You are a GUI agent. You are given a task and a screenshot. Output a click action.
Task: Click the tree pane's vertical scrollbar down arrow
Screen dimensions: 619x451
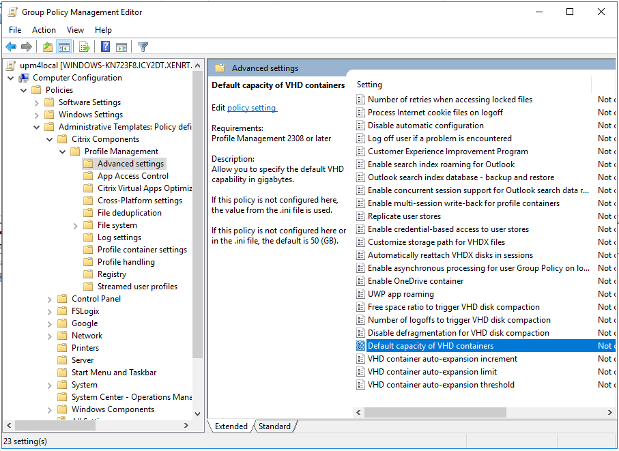point(198,412)
